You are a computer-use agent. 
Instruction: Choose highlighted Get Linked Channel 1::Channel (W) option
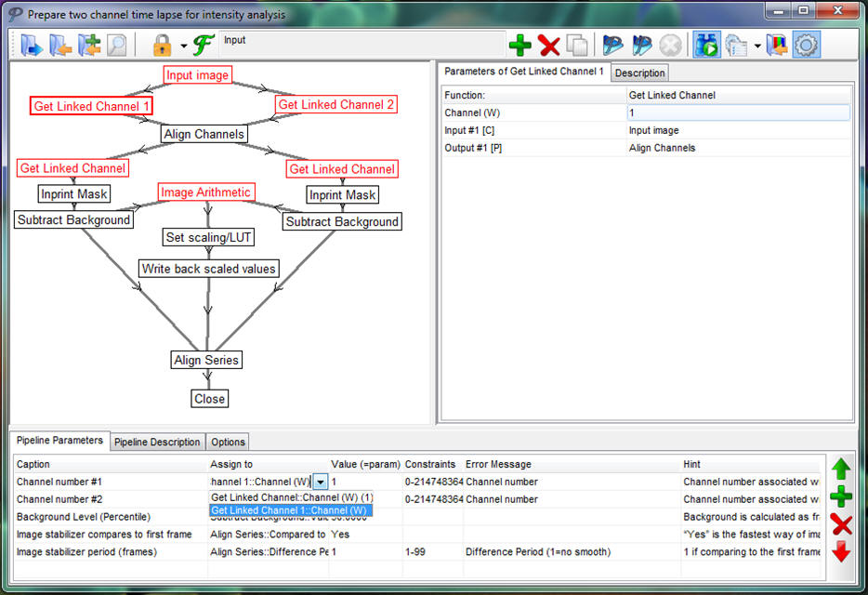pos(291,510)
